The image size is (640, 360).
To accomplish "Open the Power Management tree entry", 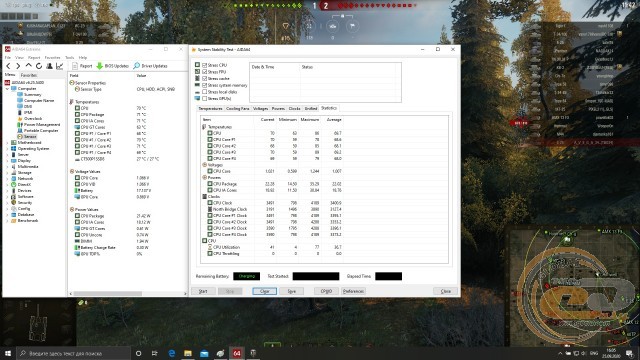I will (x=38, y=124).
